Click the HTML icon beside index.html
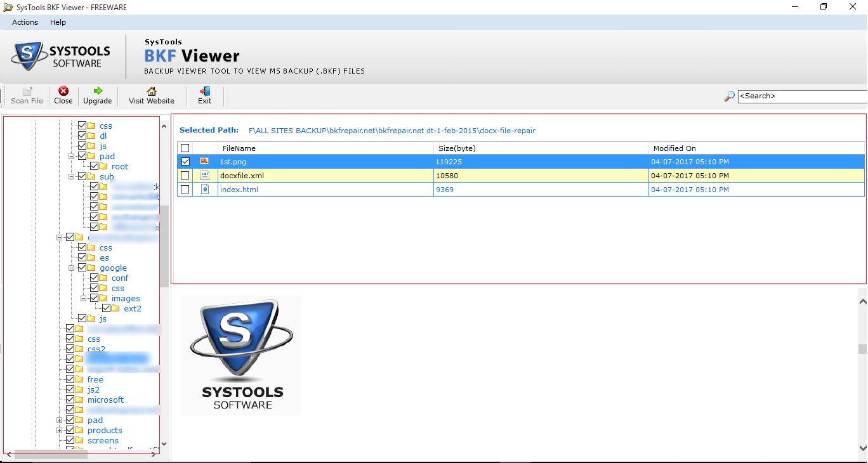This screenshot has width=868, height=463. click(x=204, y=189)
